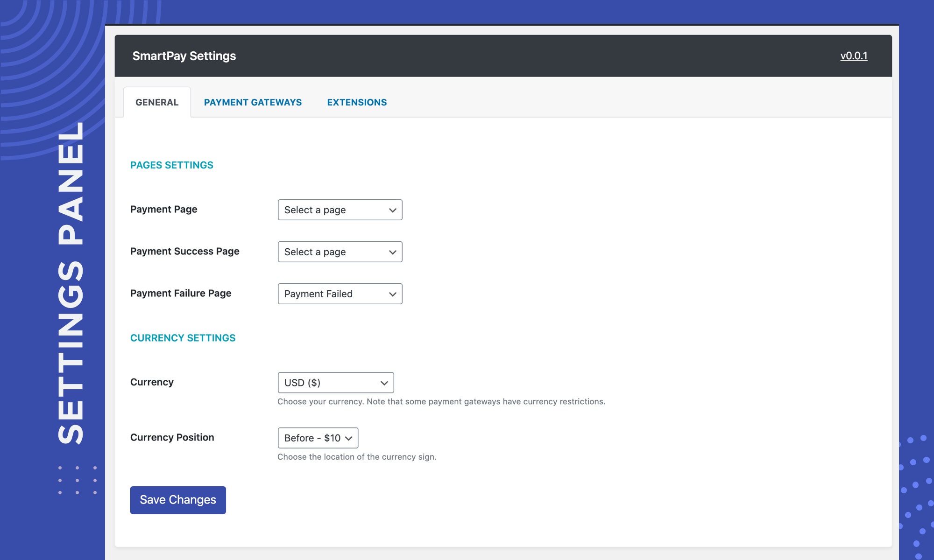Click the Before - $10 dropdown chevron

(x=348, y=439)
